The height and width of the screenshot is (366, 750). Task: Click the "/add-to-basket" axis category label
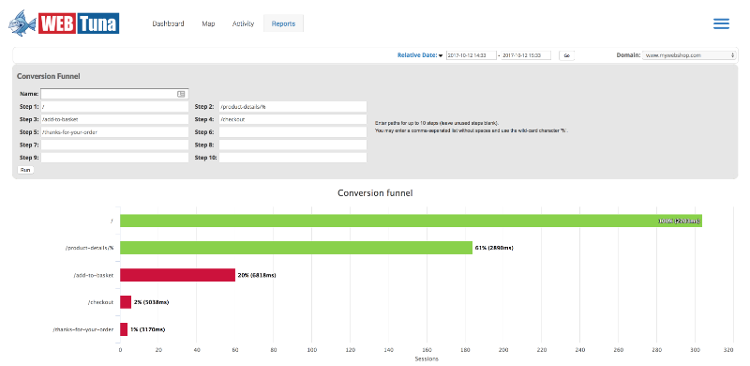[x=94, y=275]
